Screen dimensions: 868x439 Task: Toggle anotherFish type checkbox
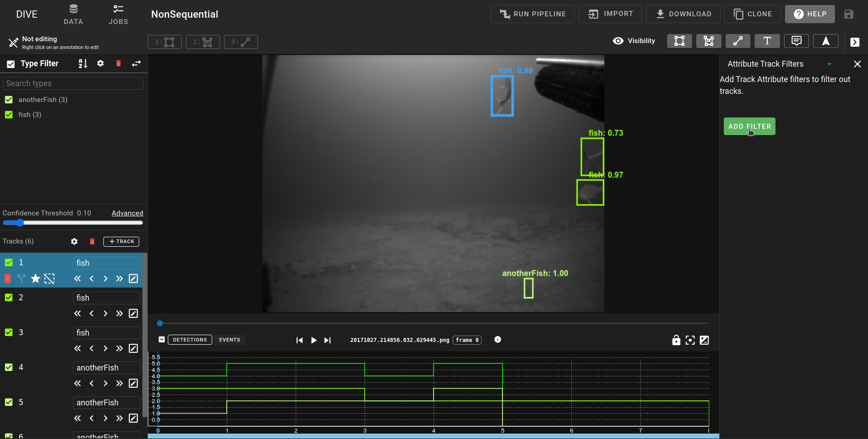9,100
